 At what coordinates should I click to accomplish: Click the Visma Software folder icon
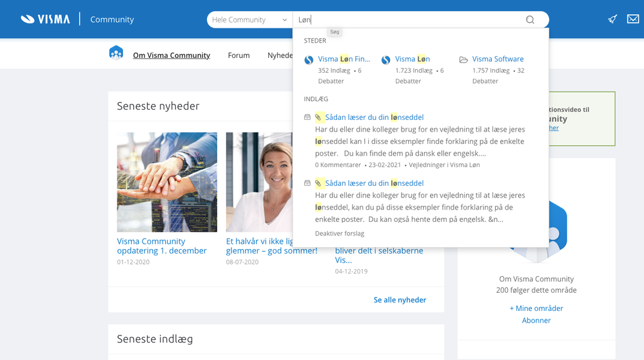463,59
